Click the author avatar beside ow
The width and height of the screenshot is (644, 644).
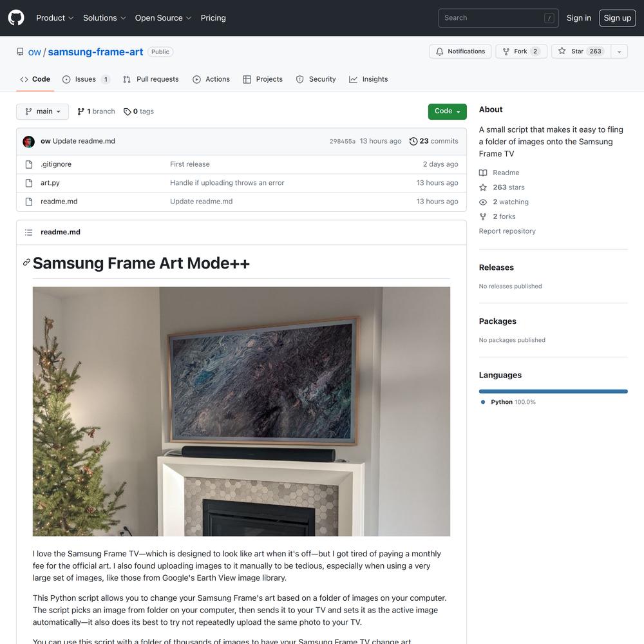[x=29, y=142]
